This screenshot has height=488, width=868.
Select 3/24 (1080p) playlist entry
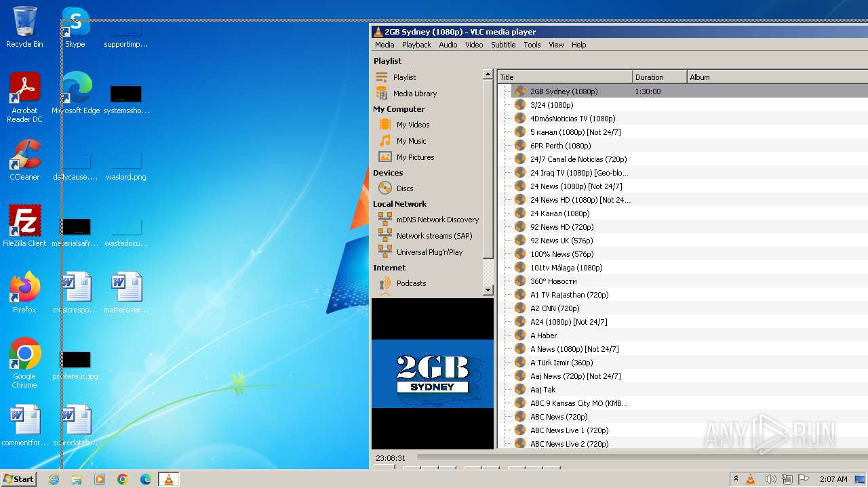682,105
